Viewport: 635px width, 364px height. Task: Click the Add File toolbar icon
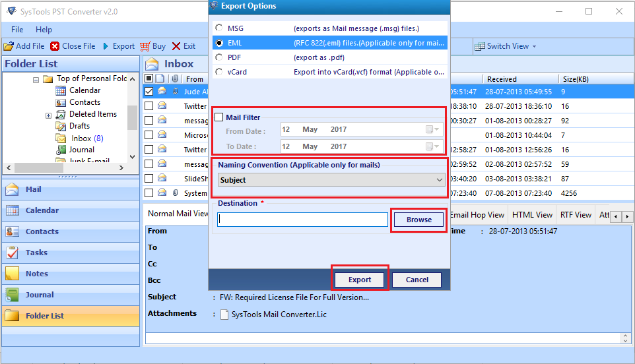click(9, 47)
